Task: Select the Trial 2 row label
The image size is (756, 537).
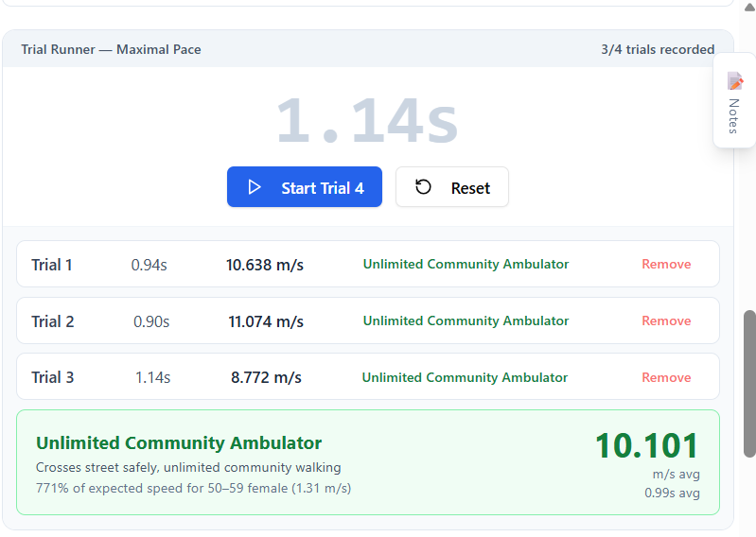Action: click(53, 321)
